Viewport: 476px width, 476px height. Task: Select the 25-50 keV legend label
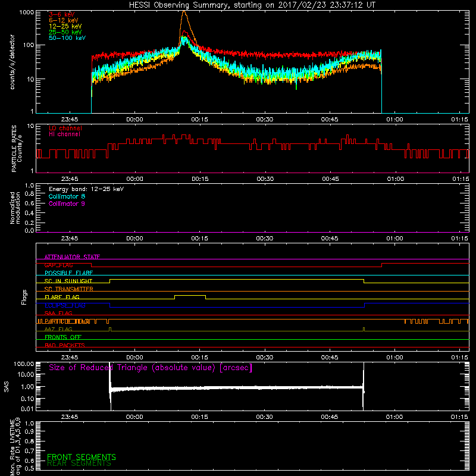(65, 32)
